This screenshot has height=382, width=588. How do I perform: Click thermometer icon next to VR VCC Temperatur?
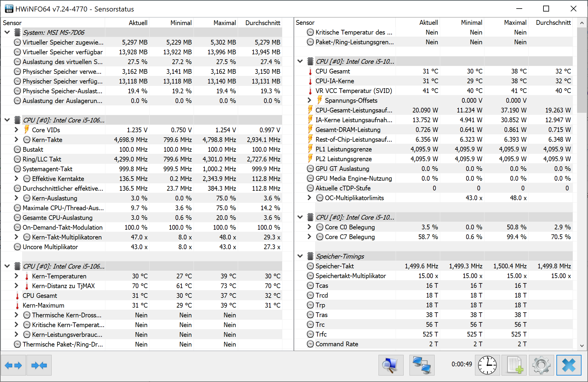(x=310, y=91)
